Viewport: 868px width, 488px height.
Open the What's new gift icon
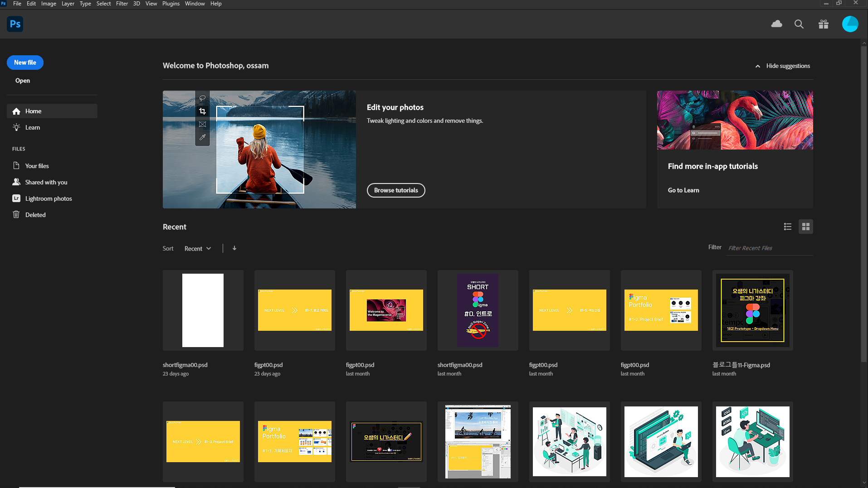pos(824,24)
